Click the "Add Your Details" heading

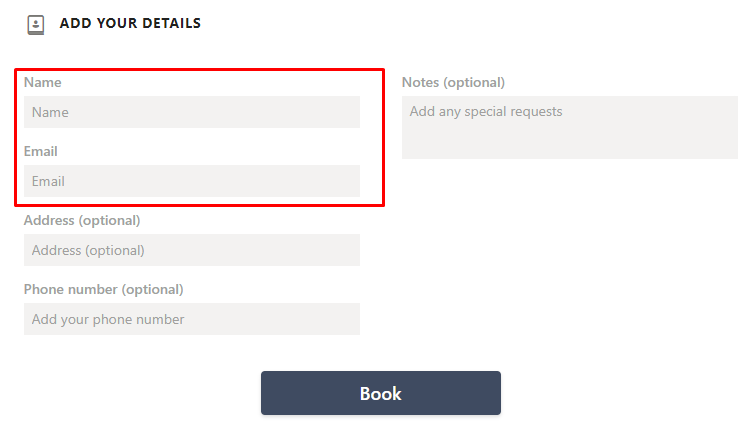coord(130,23)
